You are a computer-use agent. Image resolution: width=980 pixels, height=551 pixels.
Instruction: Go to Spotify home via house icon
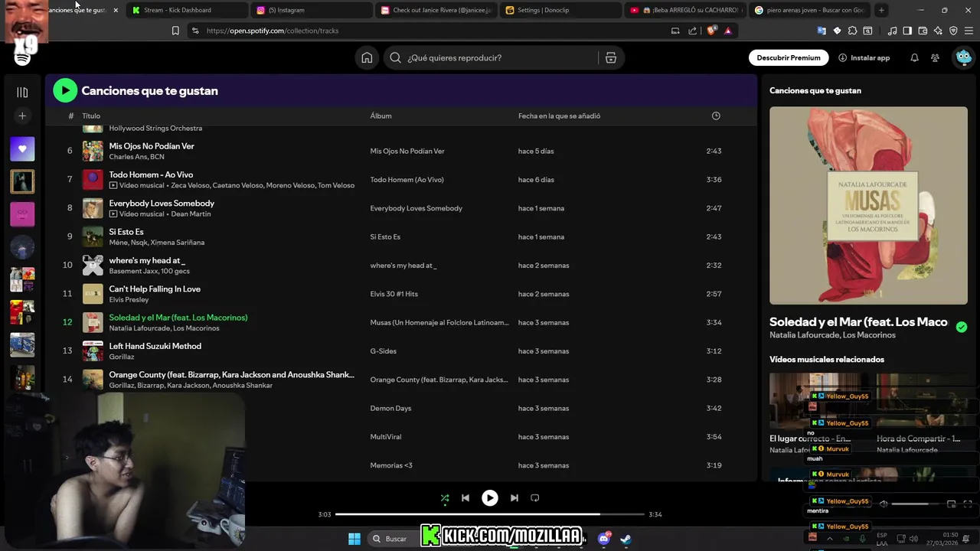tap(367, 57)
